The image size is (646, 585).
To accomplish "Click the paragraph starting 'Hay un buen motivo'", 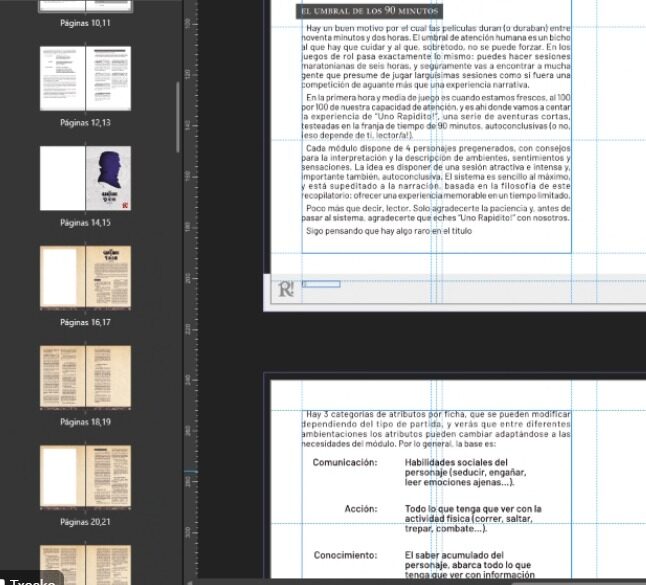I will (436, 56).
